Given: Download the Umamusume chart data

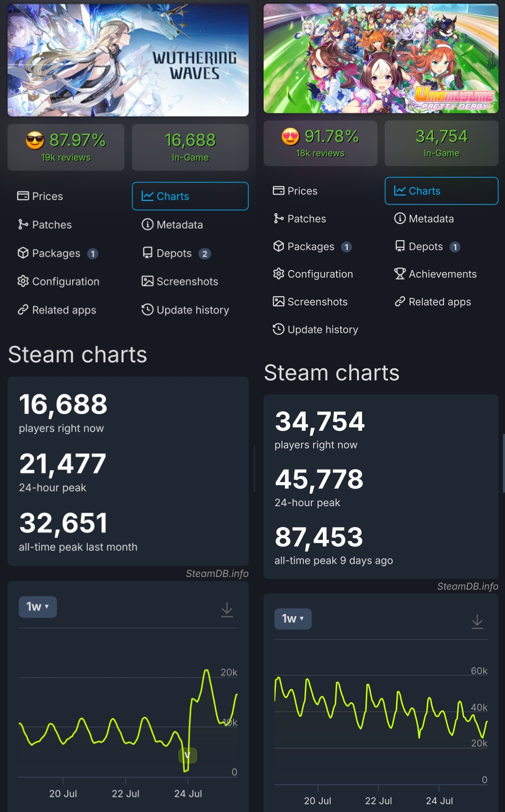Looking at the screenshot, I should (x=477, y=621).
